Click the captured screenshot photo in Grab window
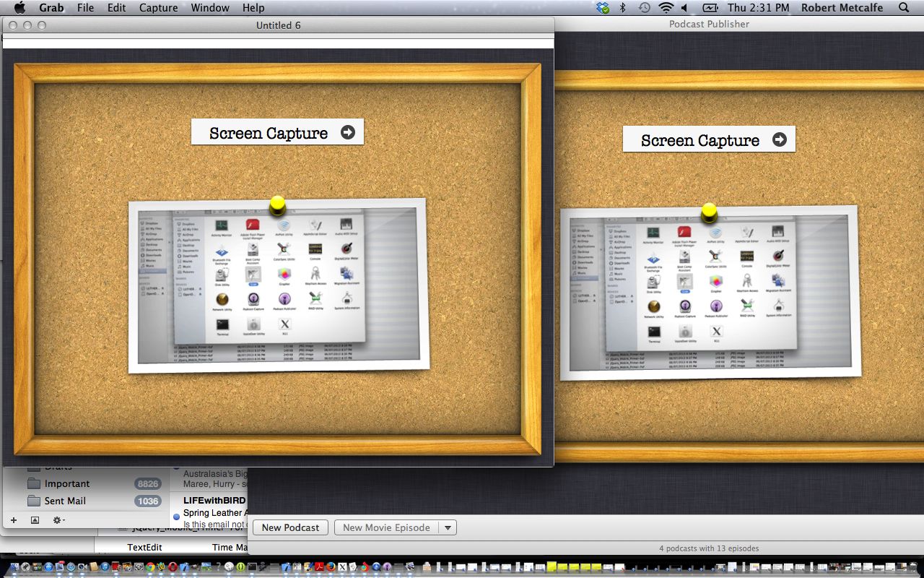This screenshot has height=578, width=924. coord(279,285)
